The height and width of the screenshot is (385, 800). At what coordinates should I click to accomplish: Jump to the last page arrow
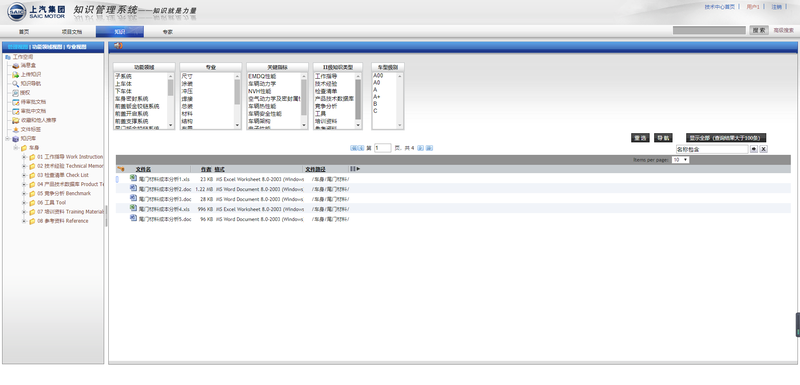click(430, 148)
